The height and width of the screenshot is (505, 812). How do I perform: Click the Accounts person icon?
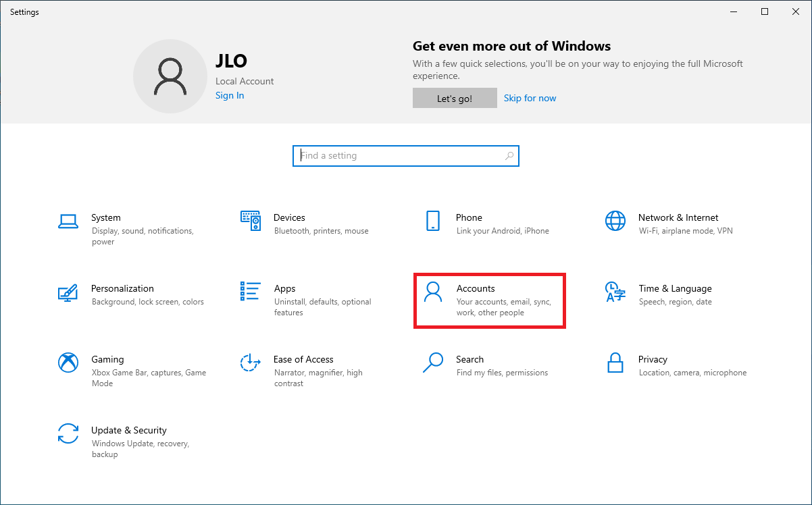(x=433, y=292)
